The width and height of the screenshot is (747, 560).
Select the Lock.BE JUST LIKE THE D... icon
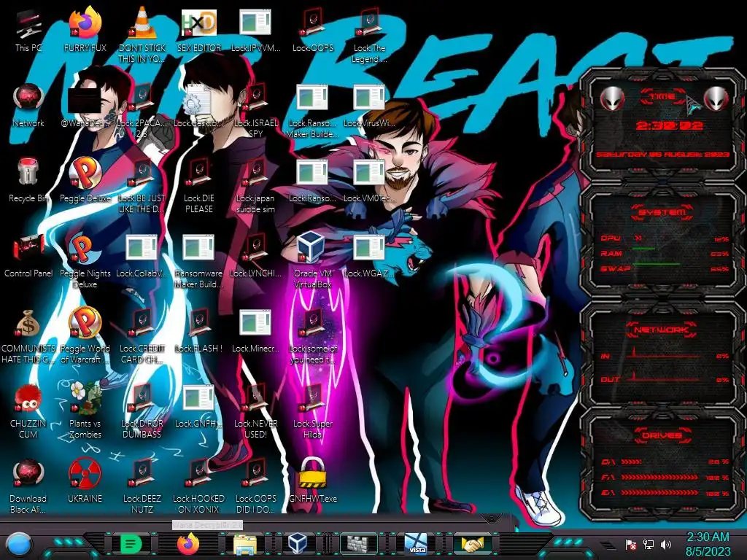pos(142,186)
